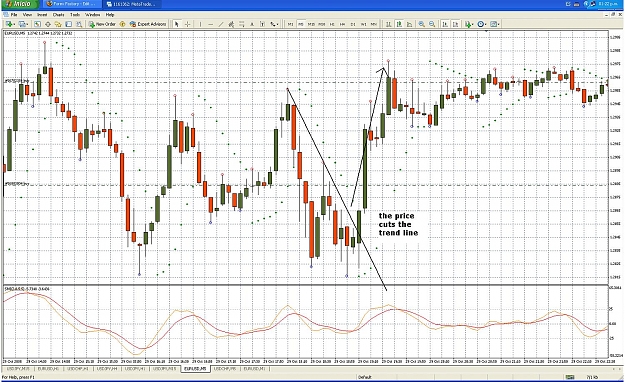Image resolution: width=625 pixels, height=382 pixels.
Task: Open the Insert menu
Action: pyautogui.click(x=42, y=14)
